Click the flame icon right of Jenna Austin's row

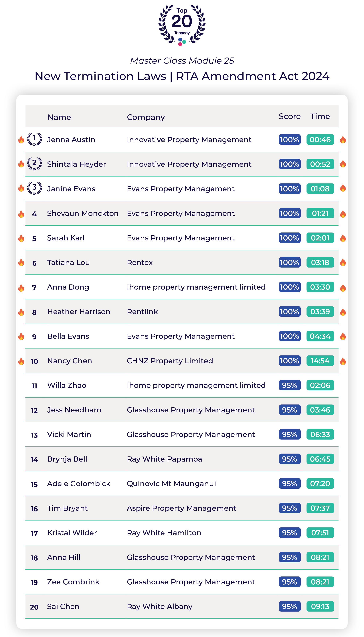click(343, 140)
